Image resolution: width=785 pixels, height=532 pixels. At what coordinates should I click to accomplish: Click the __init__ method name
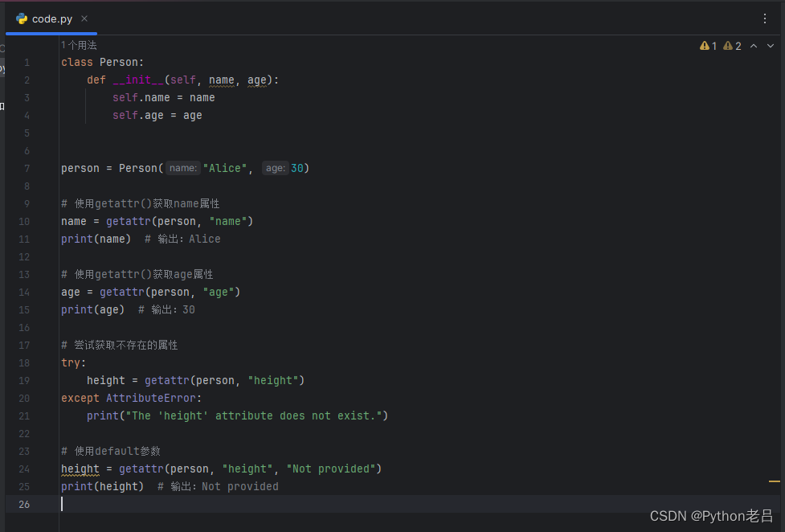[x=138, y=80]
